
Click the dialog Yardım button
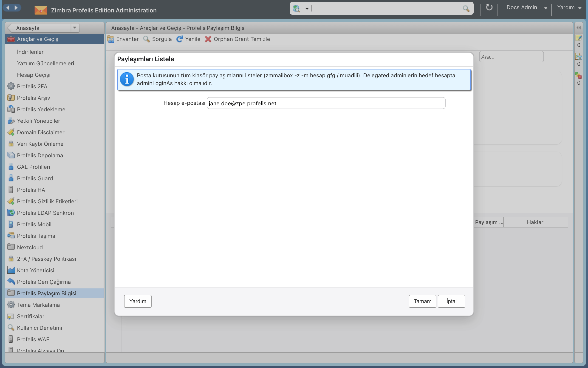coord(138,301)
